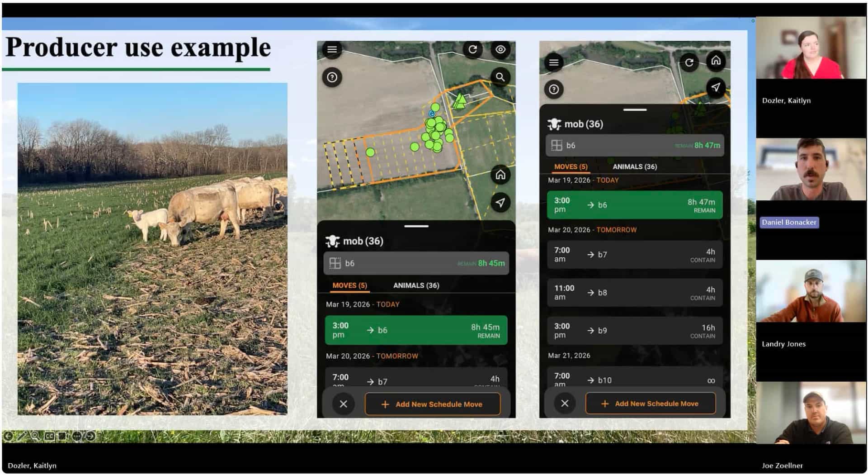Viewport: 868px width, 475px height.
Task: Select the MOVES (5) tab on right phone
Action: (571, 167)
